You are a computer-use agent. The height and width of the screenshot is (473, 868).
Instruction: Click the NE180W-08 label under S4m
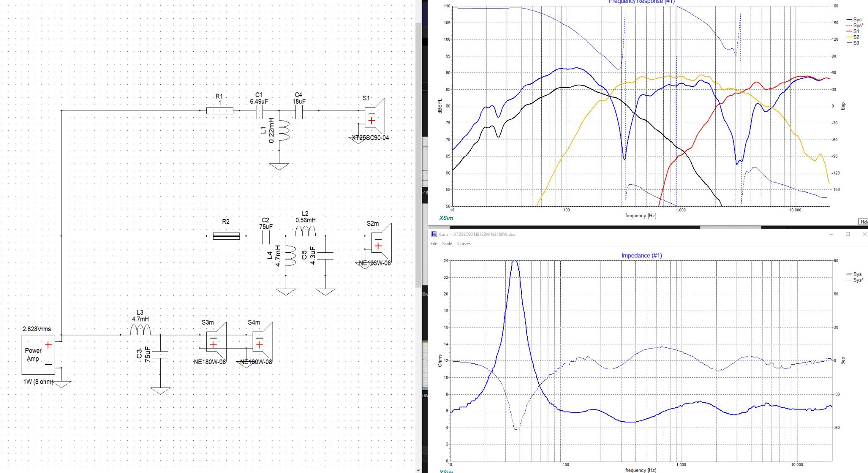(256, 362)
